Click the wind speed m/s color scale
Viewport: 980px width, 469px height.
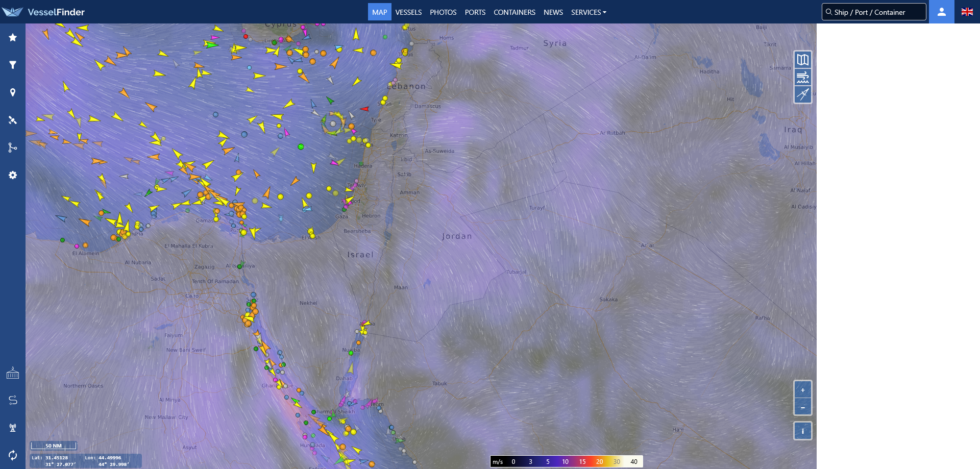coord(567,461)
